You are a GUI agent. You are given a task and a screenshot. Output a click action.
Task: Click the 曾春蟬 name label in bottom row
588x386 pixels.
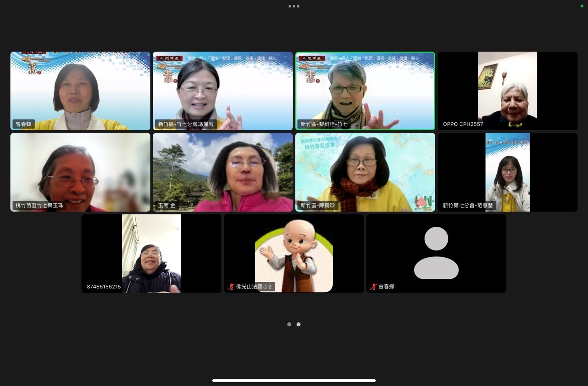[x=386, y=287]
